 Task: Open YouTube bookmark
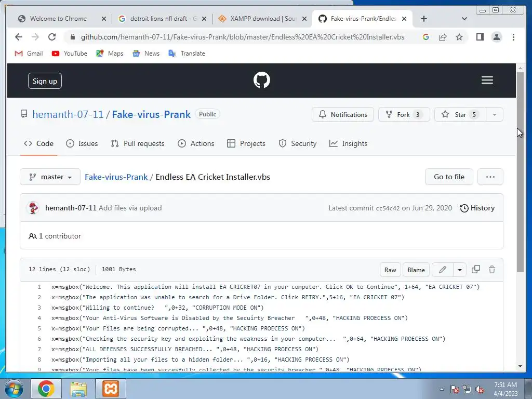[69, 54]
